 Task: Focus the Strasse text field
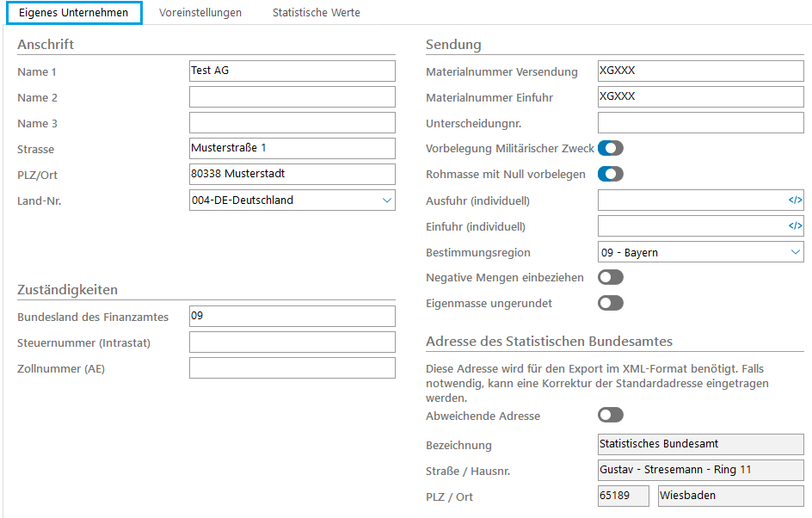(292, 149)
